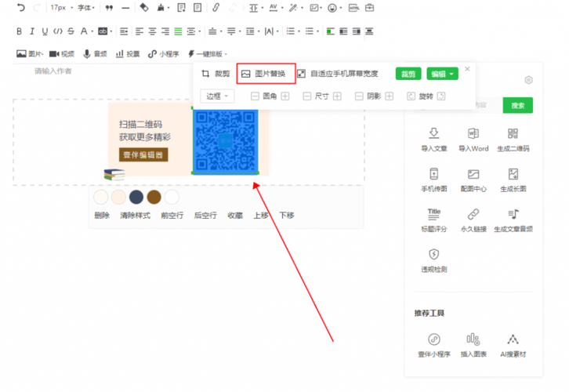This screenshot has height=392, width=569.
Task: Click 小程序 mini program item
Action: point(163,54)
